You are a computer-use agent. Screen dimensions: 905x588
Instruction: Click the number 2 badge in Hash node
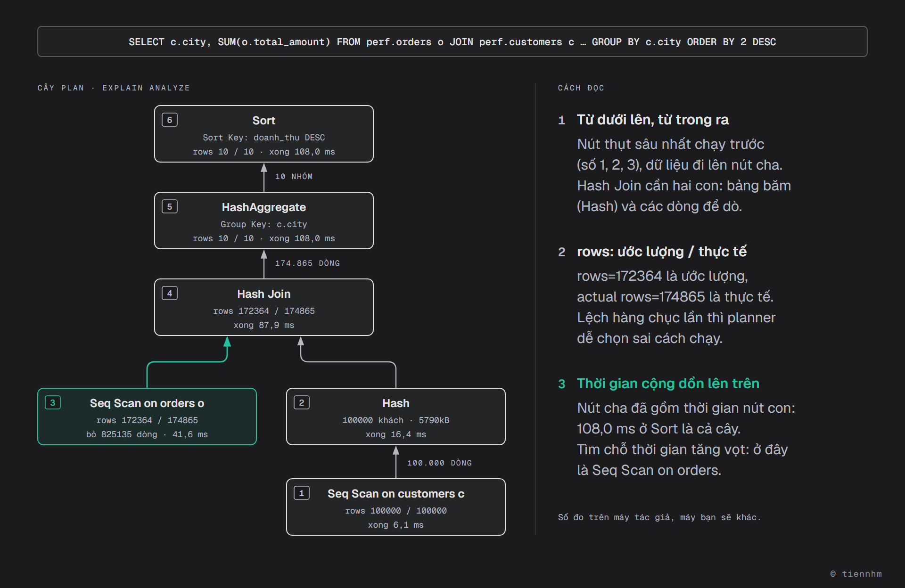(x=302, y=402)
